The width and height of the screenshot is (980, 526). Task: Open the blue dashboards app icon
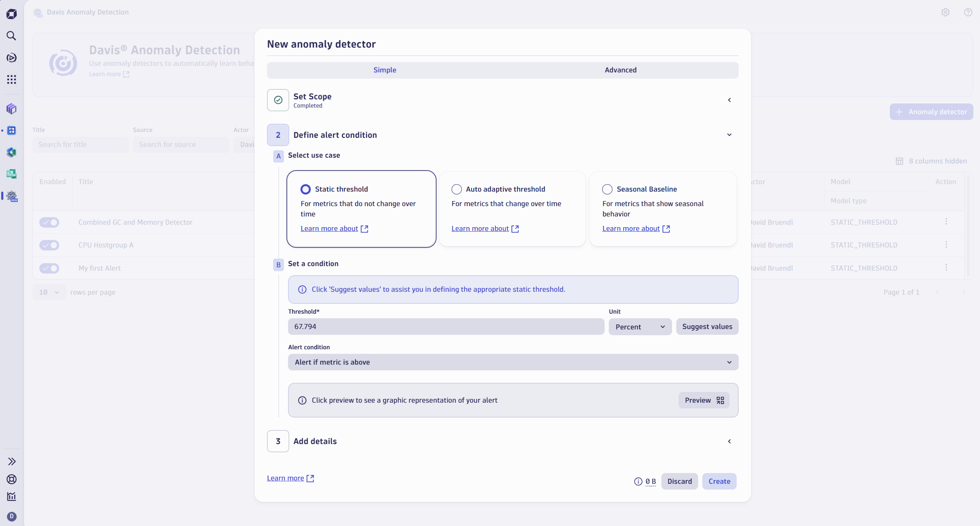point(12,130)
